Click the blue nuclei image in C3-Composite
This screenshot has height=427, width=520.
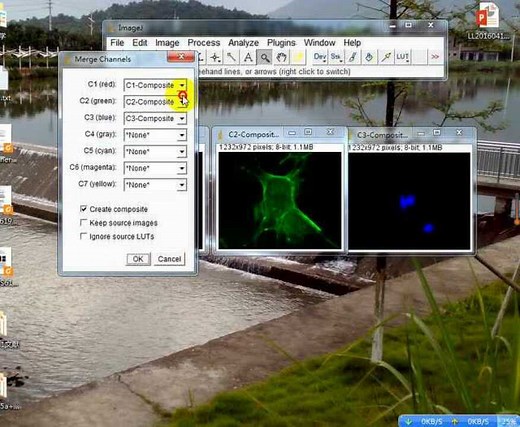pyautogui.click(x=409, y=201)
